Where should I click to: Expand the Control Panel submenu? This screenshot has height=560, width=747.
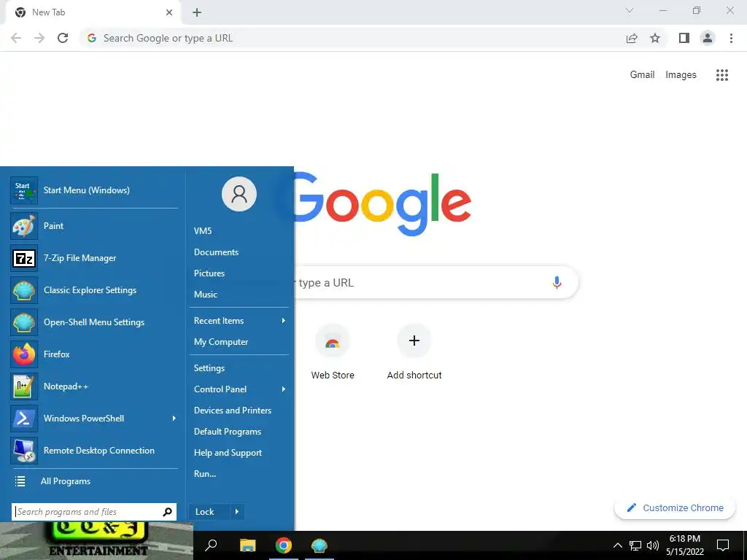[284, 389]
